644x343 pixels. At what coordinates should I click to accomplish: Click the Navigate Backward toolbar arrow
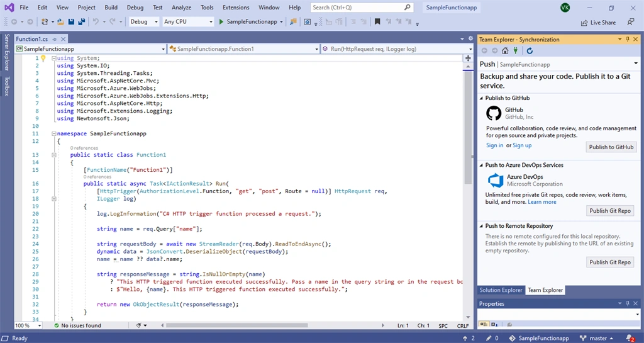click(x=14, y=22)
